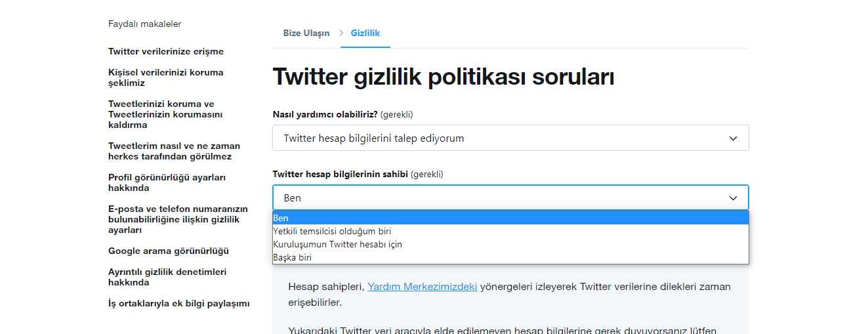Image resolution: width=868 pixels, height=334 pixels.
Task: Open 'Tweetlerim nasıl ve ne zaman' article
Action: pos(174,151)
